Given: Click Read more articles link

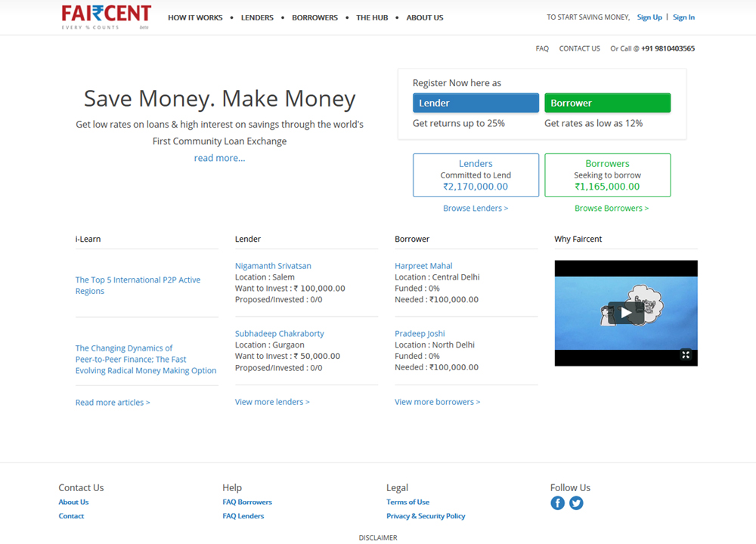Looking at the screenshot, I should pos(113,403).
